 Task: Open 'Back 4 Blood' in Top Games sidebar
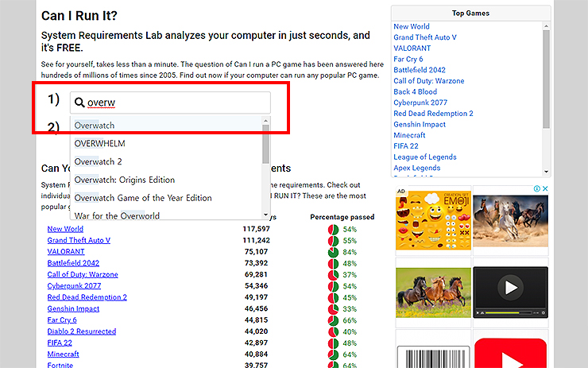tap(415, 92)
